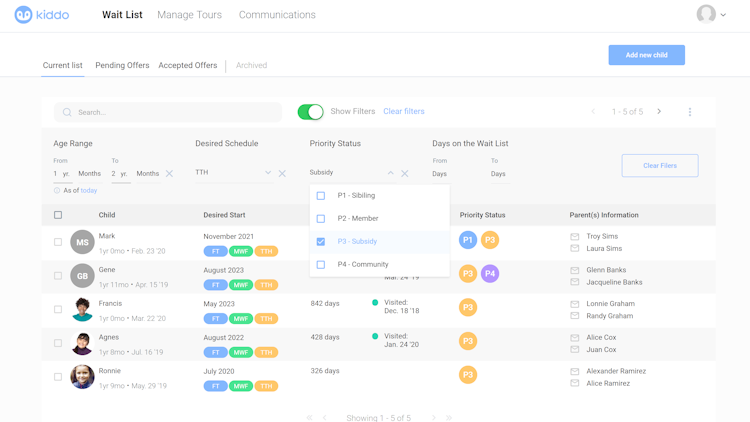
Task: Open Communications navigation tab
Action: pos(277,15)
